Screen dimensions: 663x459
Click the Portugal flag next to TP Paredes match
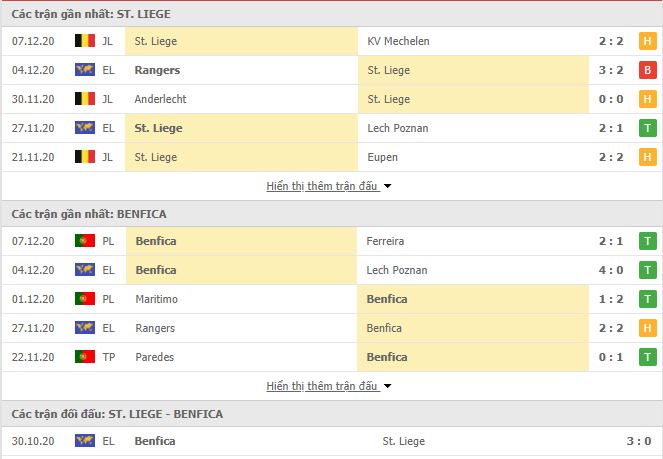(85, 357)
